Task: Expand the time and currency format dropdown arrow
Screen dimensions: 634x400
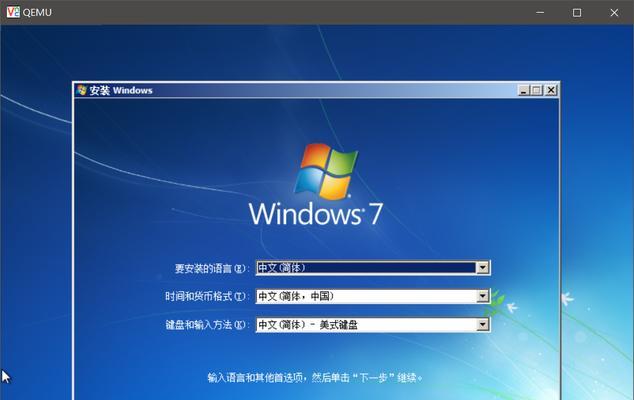Action: 482,296
